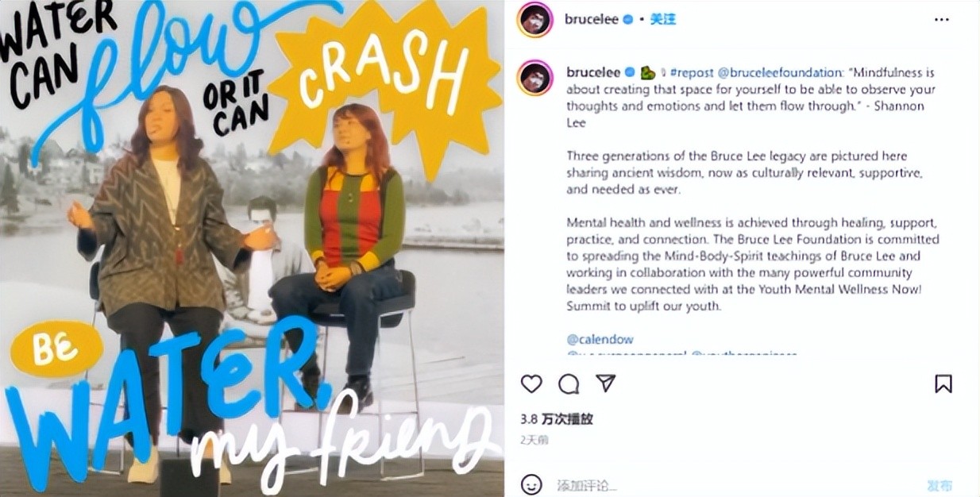The width and height of the screenshot is (980, 497).
Task: Open comments via the speech bubble icon
Action: click(x=569, y=384)
